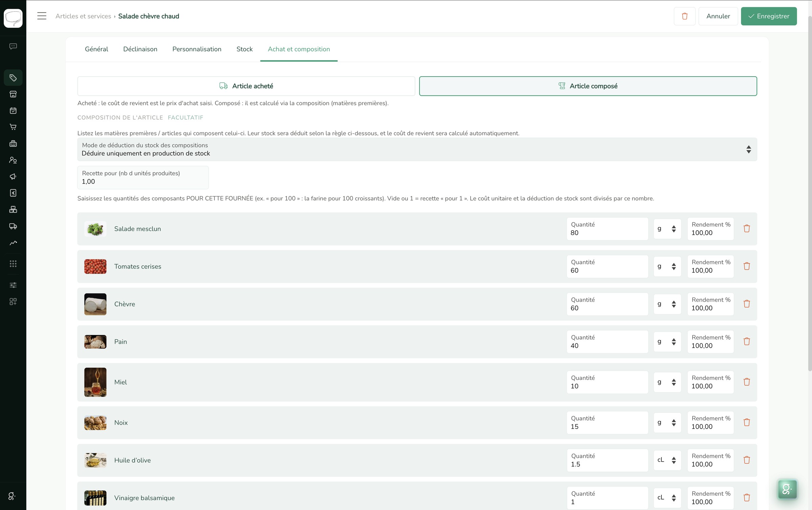The height and width of the screenshot is (510, 812).
Task: Open stock deduction mode dropdown
Action: pyautogui.click(x=417, y=149)
